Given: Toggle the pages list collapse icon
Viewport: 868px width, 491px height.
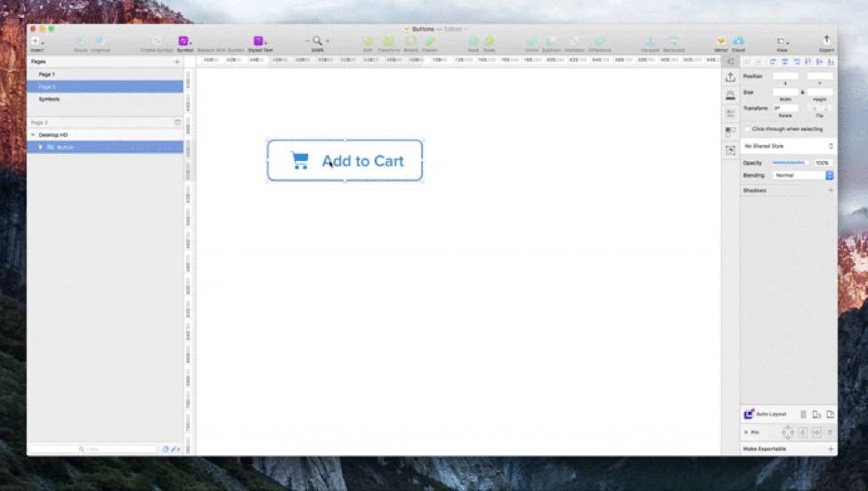Looking at the screenshot, I should pyautogui.click(x=177, y=122).
